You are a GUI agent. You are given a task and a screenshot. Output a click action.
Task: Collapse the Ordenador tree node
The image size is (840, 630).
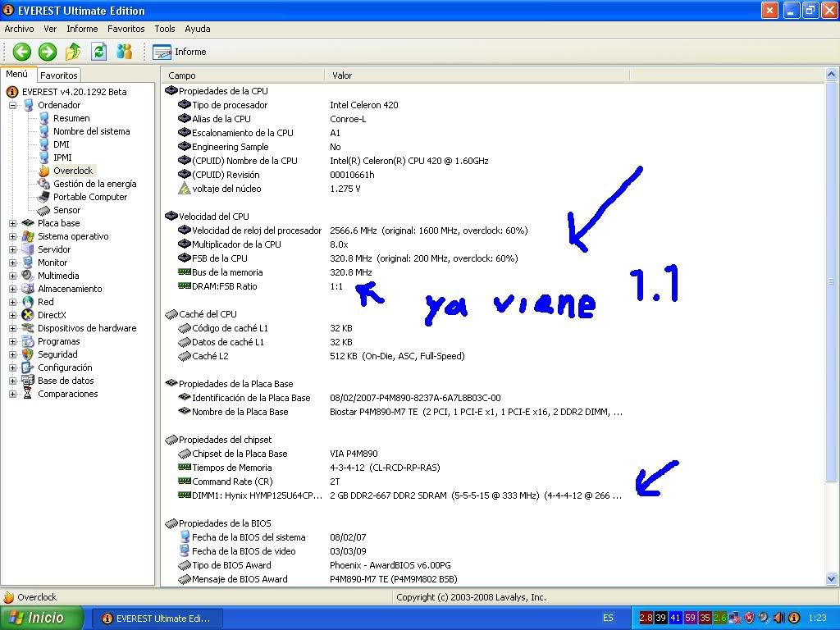tap(12, 106)
